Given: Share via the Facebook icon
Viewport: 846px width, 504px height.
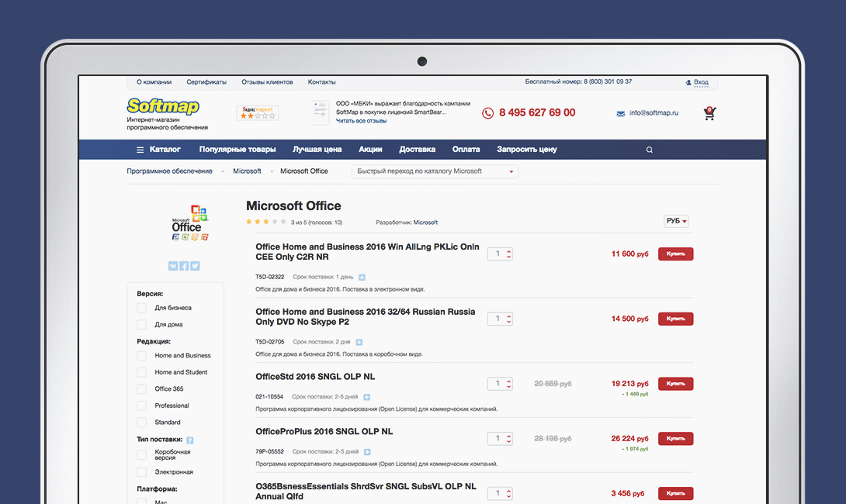Looking at the screenshot, I should click(x=184, y=266).
